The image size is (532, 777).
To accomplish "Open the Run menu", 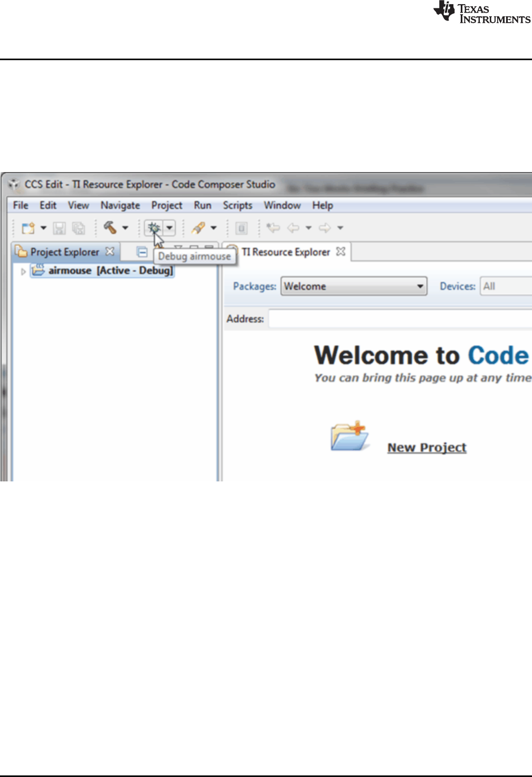I will (x=203, y=205).
